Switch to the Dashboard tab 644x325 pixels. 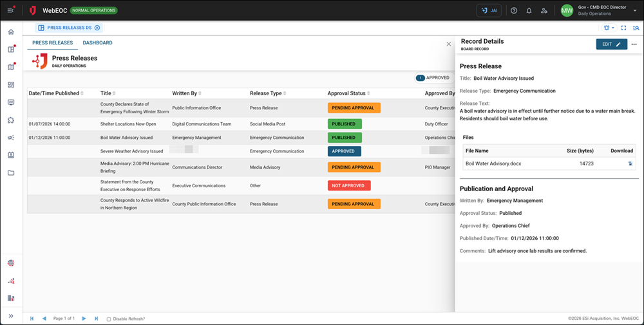tap(97, 43)
